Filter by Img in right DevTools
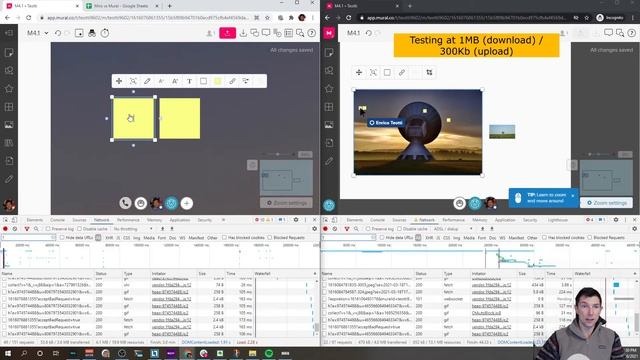 tap(456, 238)
